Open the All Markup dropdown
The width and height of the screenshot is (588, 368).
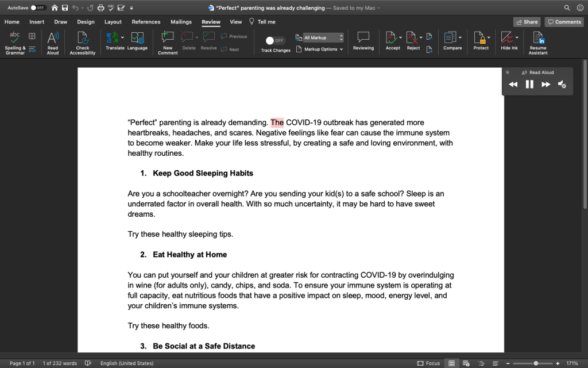(x=323, y=38)
